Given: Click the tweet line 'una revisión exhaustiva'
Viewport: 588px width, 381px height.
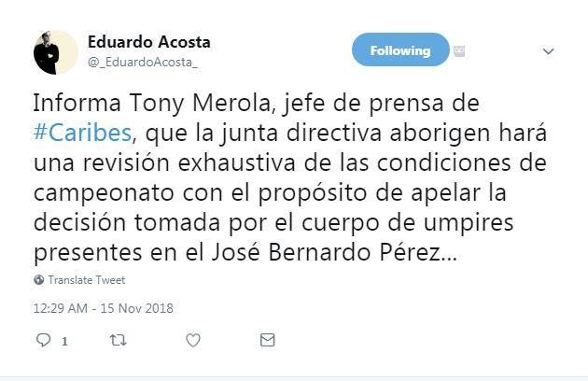Looking at the screenshot, I should (x=290, y=162).
